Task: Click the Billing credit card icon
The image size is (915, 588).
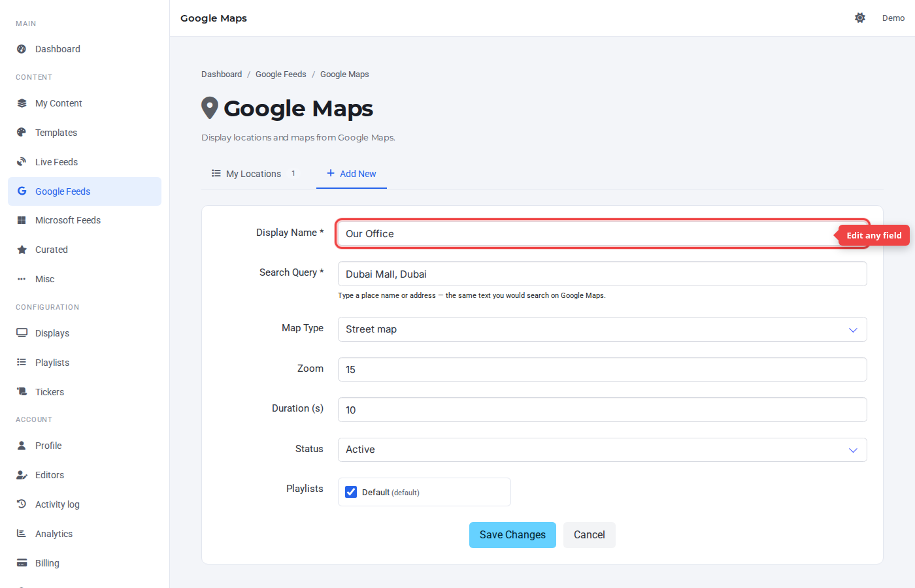Action: tap(22, 563)
